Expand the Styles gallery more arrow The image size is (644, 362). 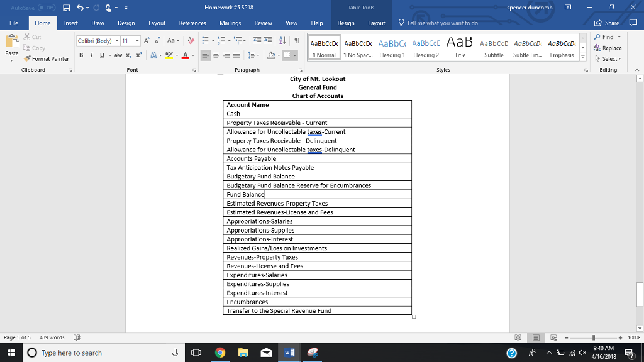(582, 57)
